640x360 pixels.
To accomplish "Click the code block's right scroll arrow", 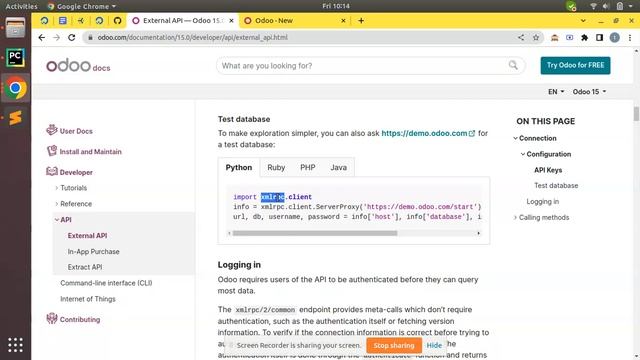I will coord(478,233).
